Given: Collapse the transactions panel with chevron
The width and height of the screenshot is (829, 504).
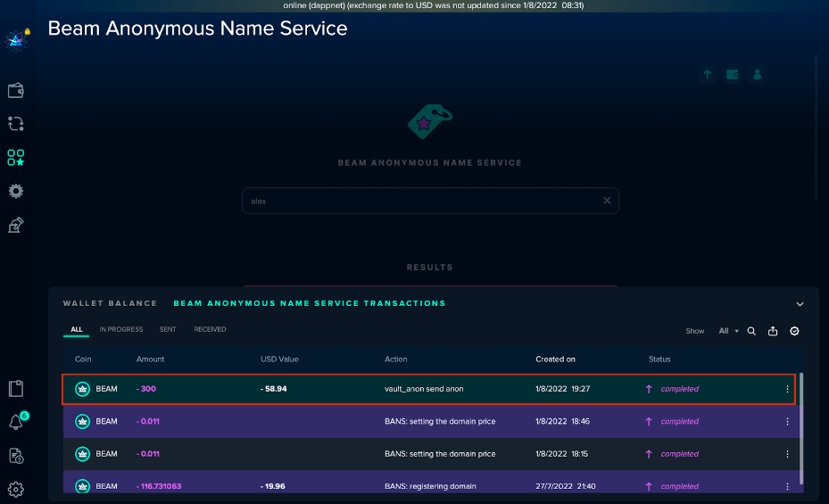Looking at the screenshot, I should pos(800,304).
